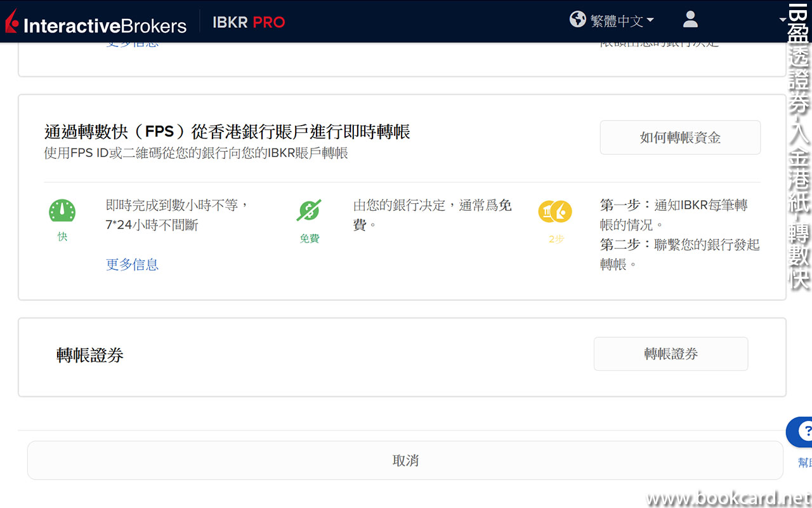Select the 通過轉數快（FPS）heading text
The width and height of the screenshot is (812, 508).
(x=227, y=131)
